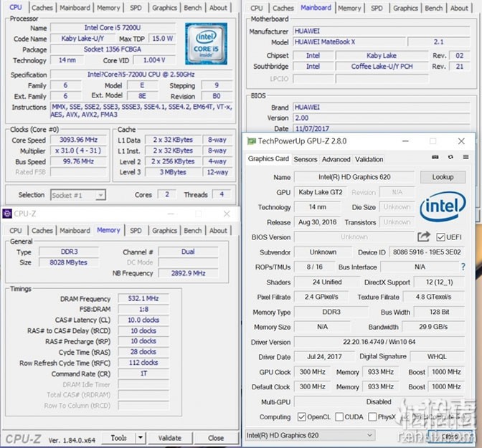The width and height of the screenshot is (482, 448).
Task: Open the Socket #1 selection dropdown
Action: coord(78,195)
